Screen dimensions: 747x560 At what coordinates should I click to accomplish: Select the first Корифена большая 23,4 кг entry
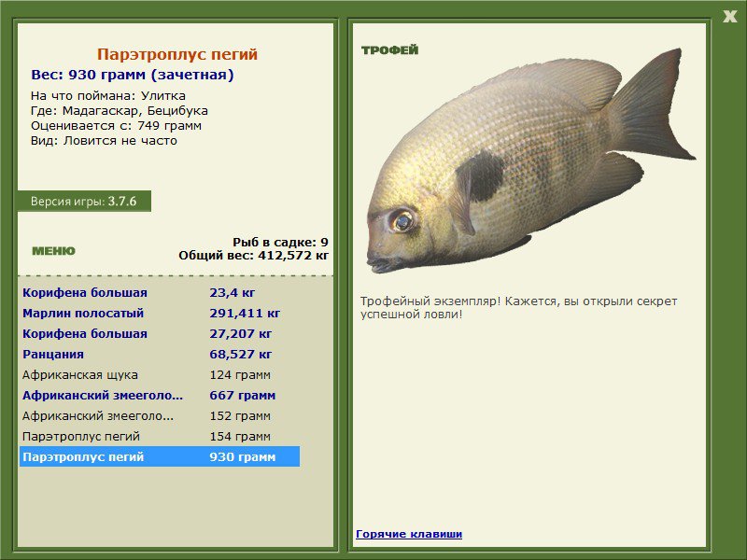point(160,292)
